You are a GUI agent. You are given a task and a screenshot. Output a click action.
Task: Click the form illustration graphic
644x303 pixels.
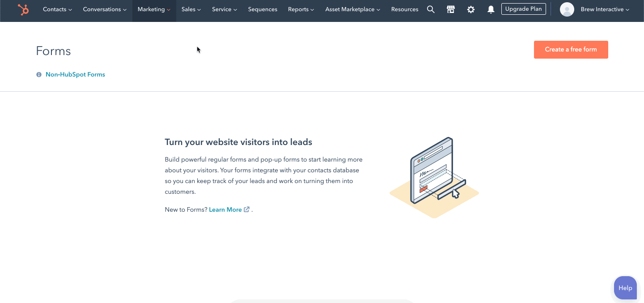(434, 178)
